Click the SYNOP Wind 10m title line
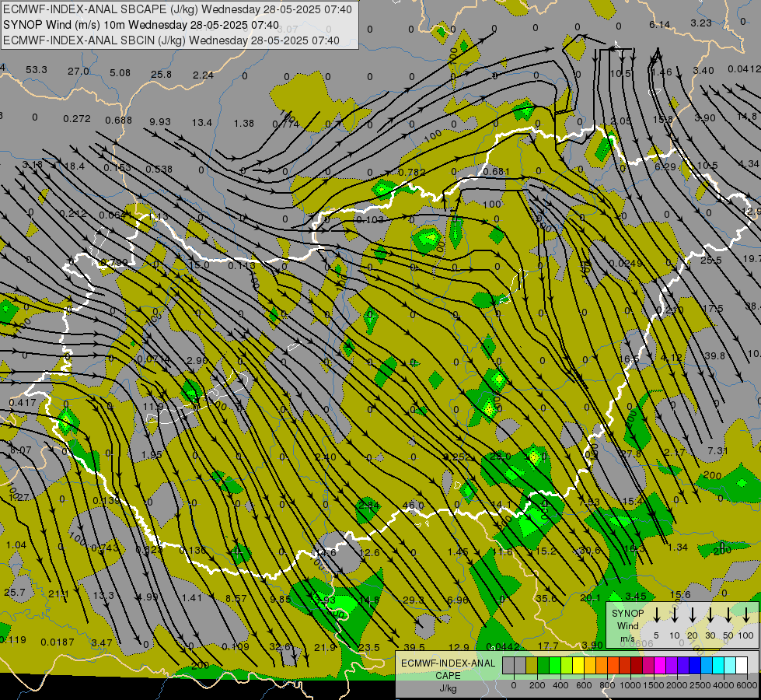Viewport: 761px width, 700px height. [141, 25]
